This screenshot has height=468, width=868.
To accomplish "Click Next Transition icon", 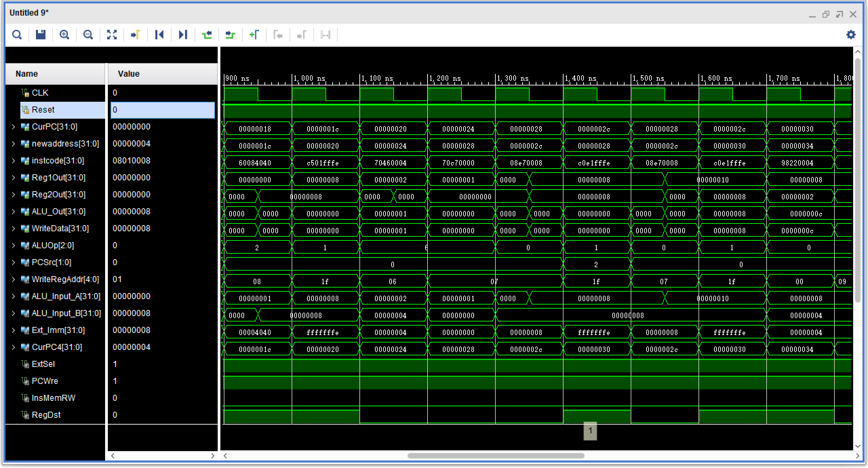I will coord(231,35).
